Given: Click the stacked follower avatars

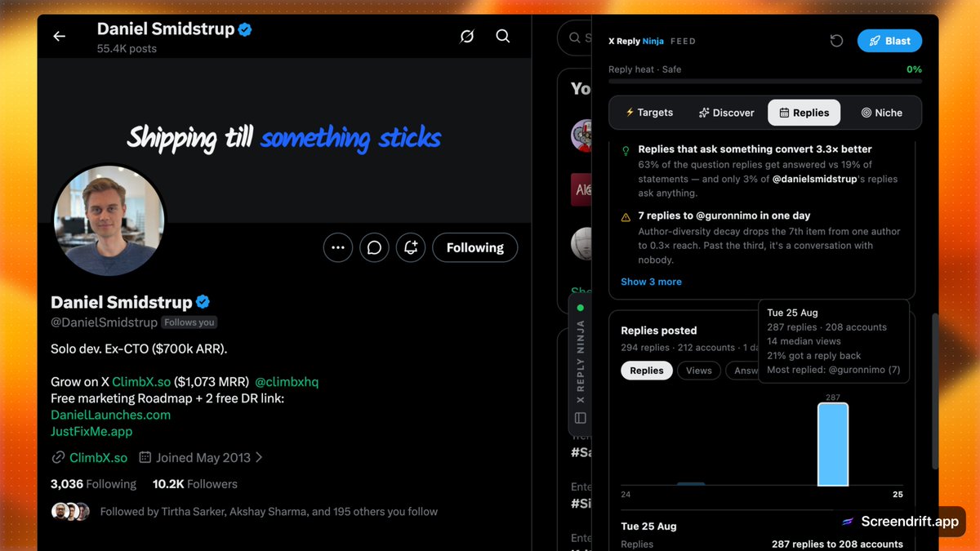Looking at the screenshot, I should pos(70,512).
